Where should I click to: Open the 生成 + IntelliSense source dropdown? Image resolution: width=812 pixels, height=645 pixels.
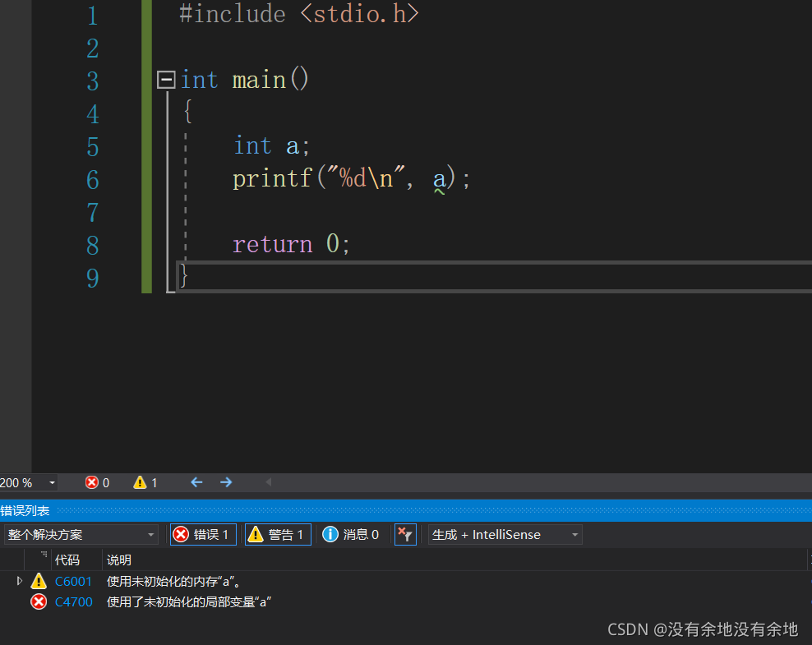(x=505, y=534)
